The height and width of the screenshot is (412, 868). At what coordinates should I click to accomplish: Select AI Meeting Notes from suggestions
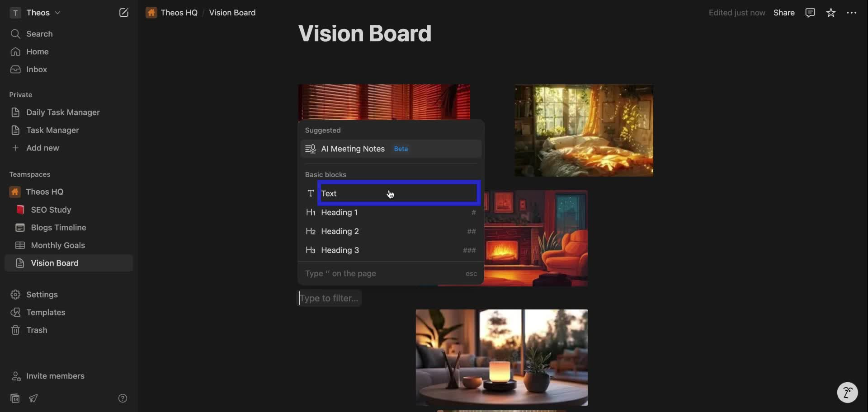point(353,149)
